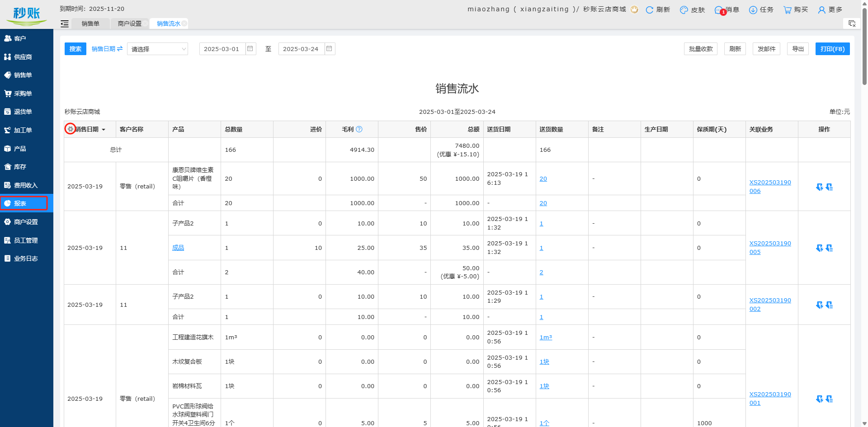Open 库存 inventory in sidebar

(x=26, y=167)
